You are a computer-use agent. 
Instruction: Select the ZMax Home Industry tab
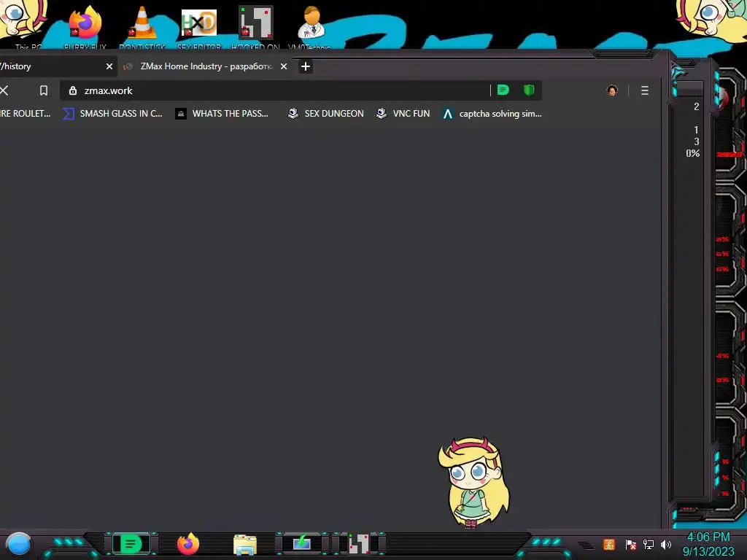coord(205,66)
